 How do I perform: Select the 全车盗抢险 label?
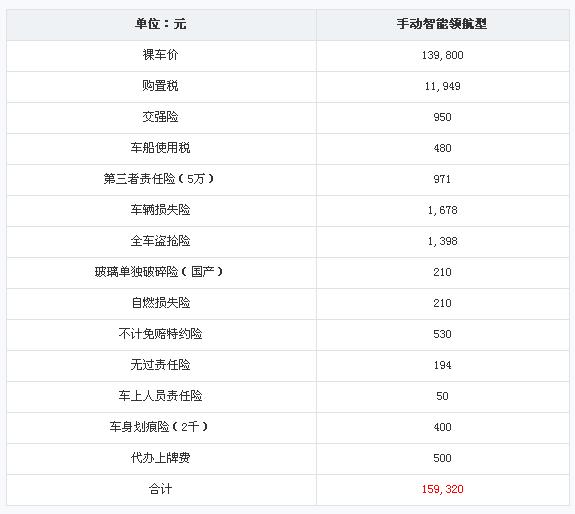(161, 241)
